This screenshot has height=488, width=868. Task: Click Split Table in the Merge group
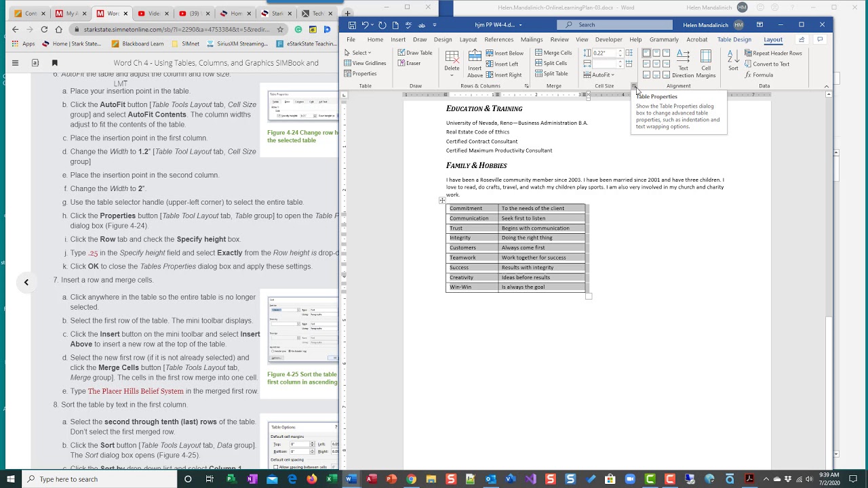[551, 73]
